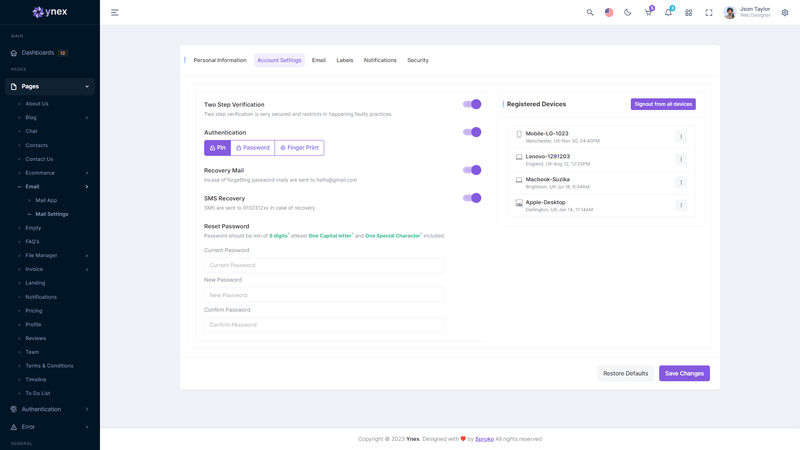Click the hamburger menu to collapse sidebar
This screenshot has height=450, width=800.
[x=115, y=13]
